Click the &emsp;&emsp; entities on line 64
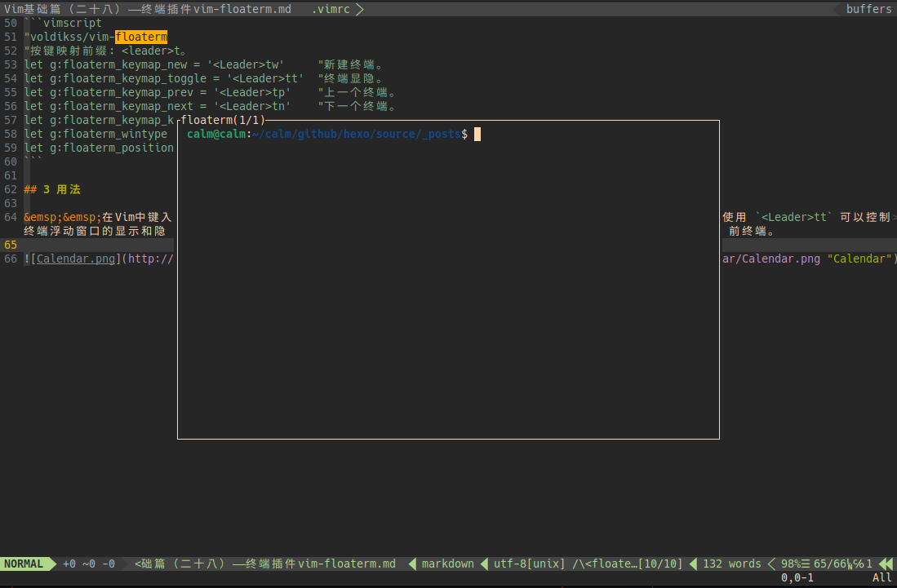897x588 pixels. 63,217
